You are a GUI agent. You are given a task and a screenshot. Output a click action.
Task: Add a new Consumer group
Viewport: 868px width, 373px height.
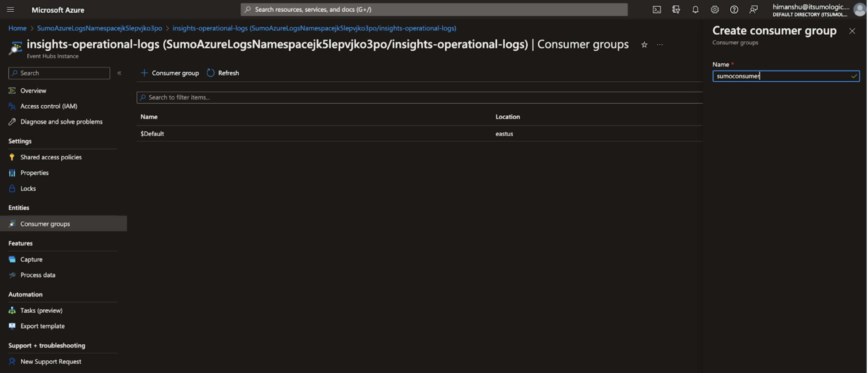[x=169, y=73]
